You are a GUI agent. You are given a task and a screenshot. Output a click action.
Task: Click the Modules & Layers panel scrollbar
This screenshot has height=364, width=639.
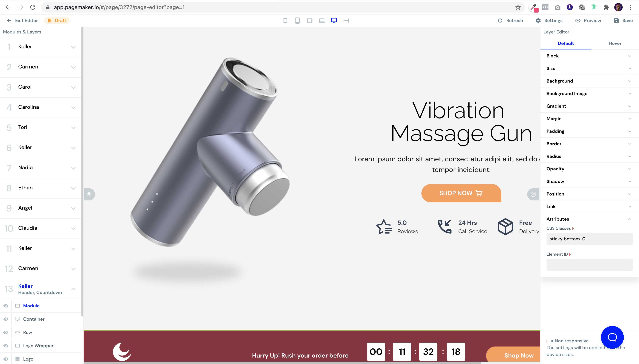pos(82,172)
